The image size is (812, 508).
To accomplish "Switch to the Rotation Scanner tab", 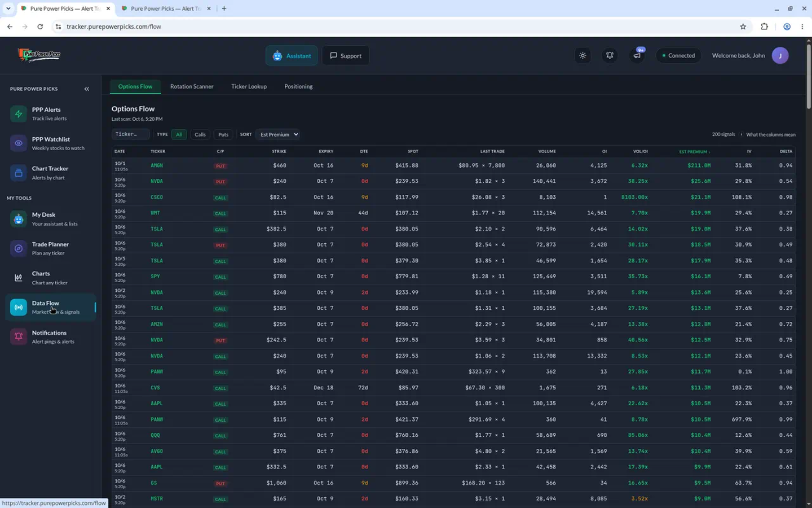I will [x=192, y=86].
